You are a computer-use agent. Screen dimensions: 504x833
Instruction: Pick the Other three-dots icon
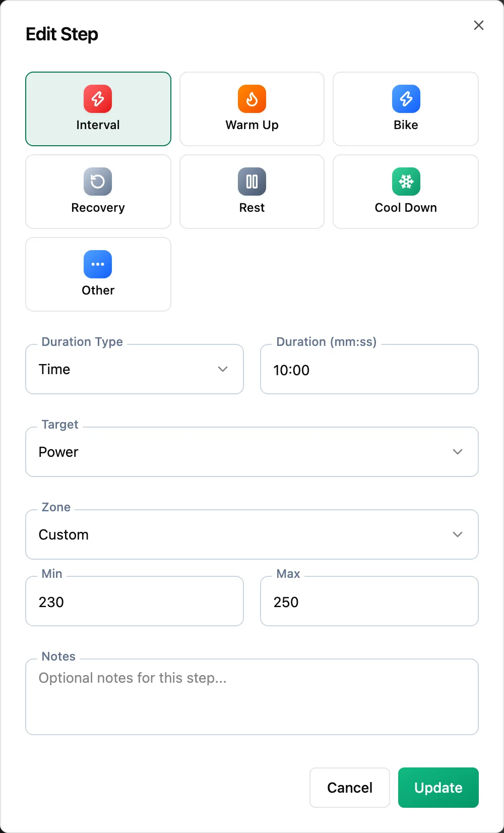point(98,264)
